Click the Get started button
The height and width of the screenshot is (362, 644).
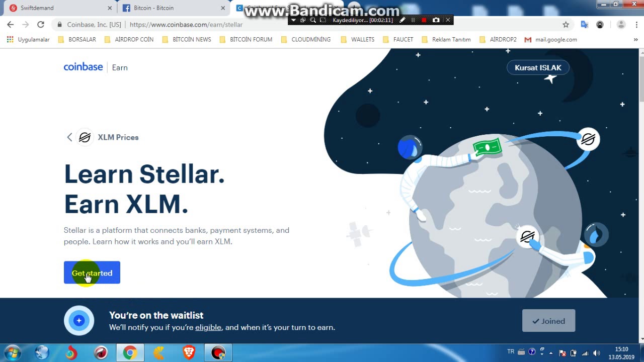pos(92,273)
